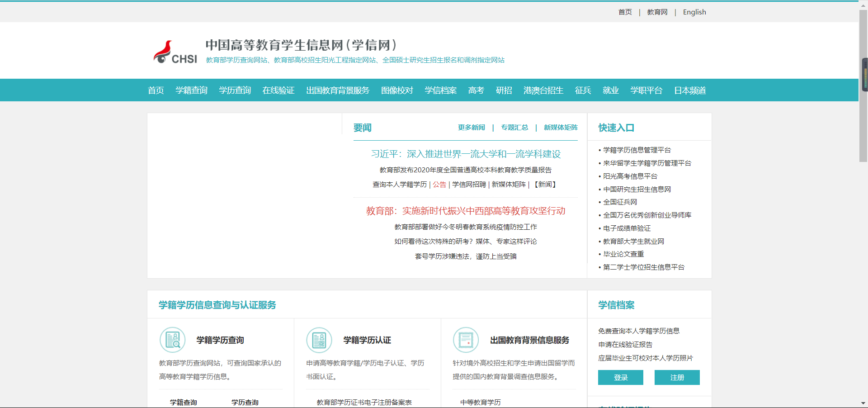Image resolution: width=868 pixels, height=408 pixels.
Task: Open the 高考 navigation menu item
Action: coord(476,90)
